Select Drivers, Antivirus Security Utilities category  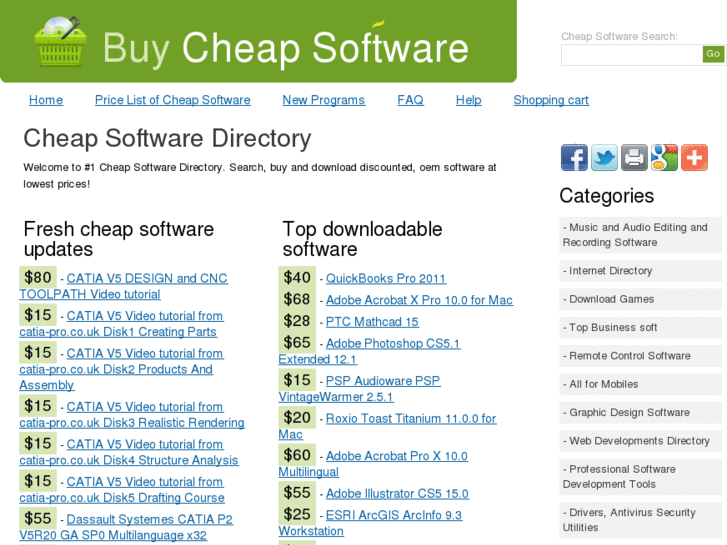[640, 520]
